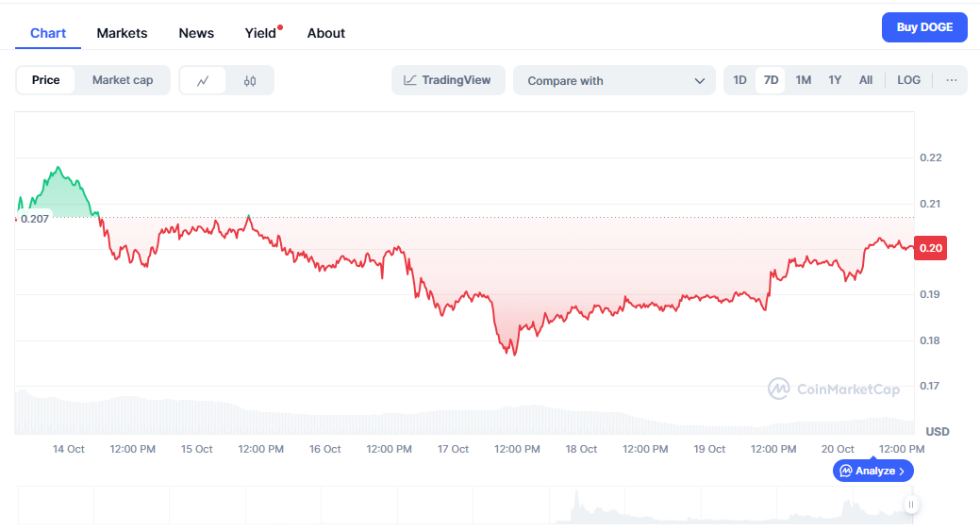Grab the range selector pause handle
This screenshot has height=530, width=980.
click(x=910, y=505)
